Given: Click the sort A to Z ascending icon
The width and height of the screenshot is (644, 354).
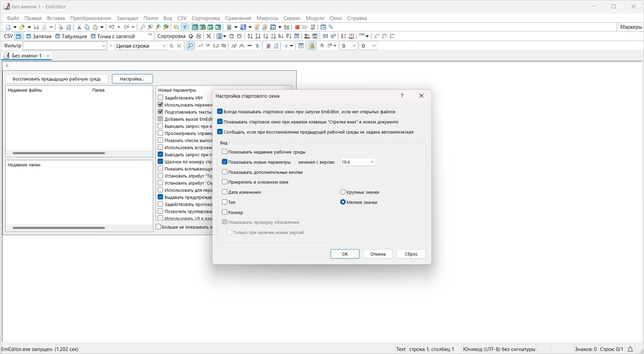Looking at the screenshot, I should coord(250,36).
